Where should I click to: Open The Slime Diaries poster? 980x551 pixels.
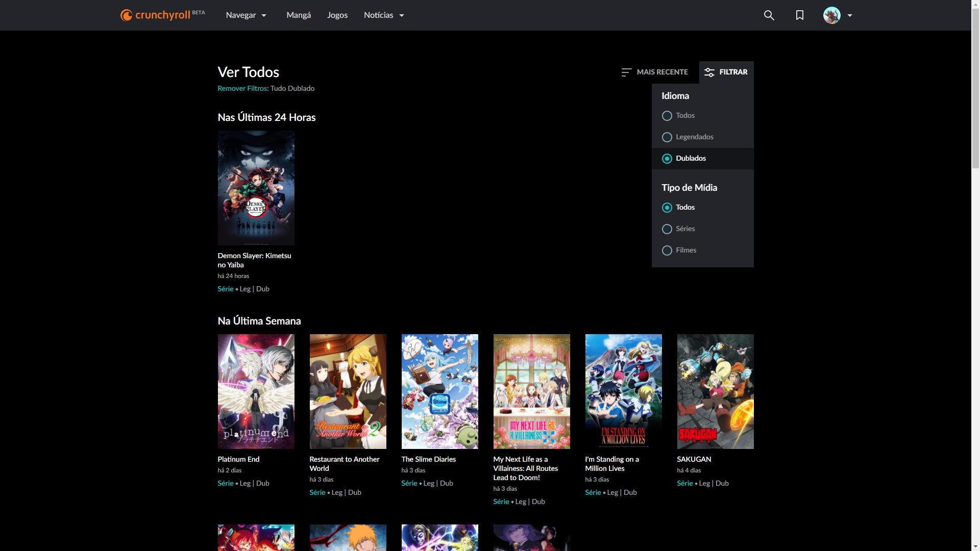pyautogui.click(x=440, y=391)
